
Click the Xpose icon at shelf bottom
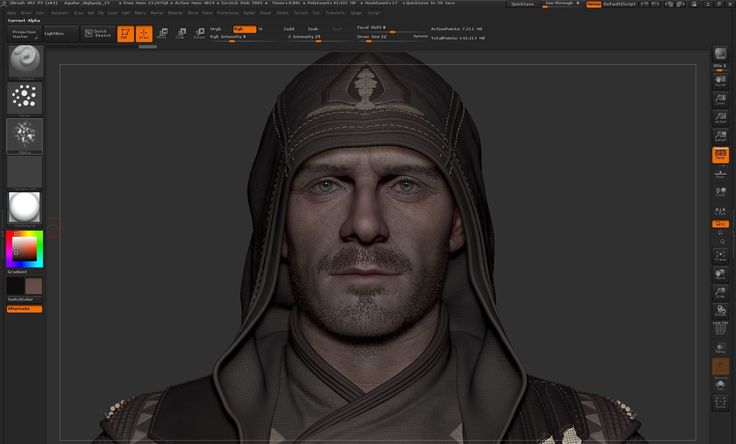tap(720, 402)
